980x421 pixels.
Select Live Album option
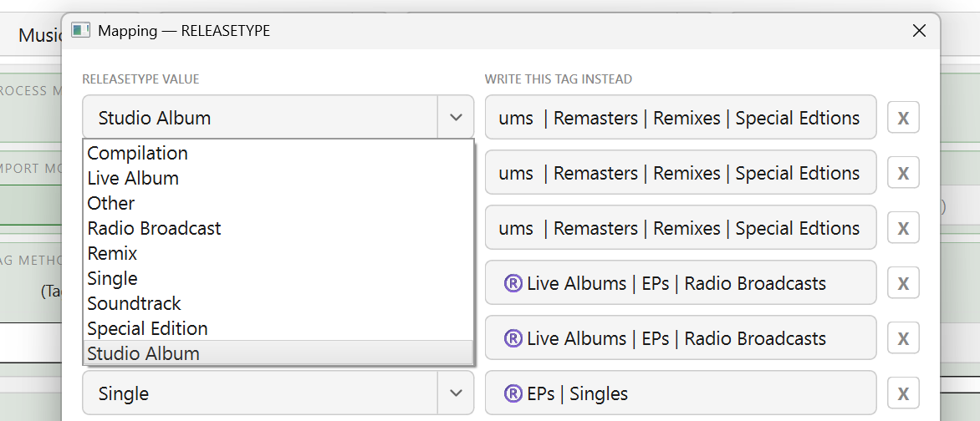click(x=133, y=179)
